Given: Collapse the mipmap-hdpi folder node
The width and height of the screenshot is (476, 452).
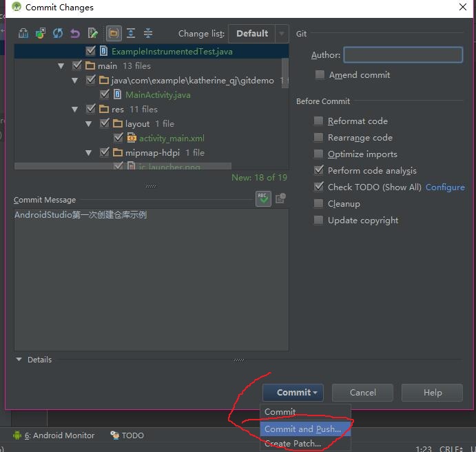Looking at the screenshot, I should coord(89,153).
